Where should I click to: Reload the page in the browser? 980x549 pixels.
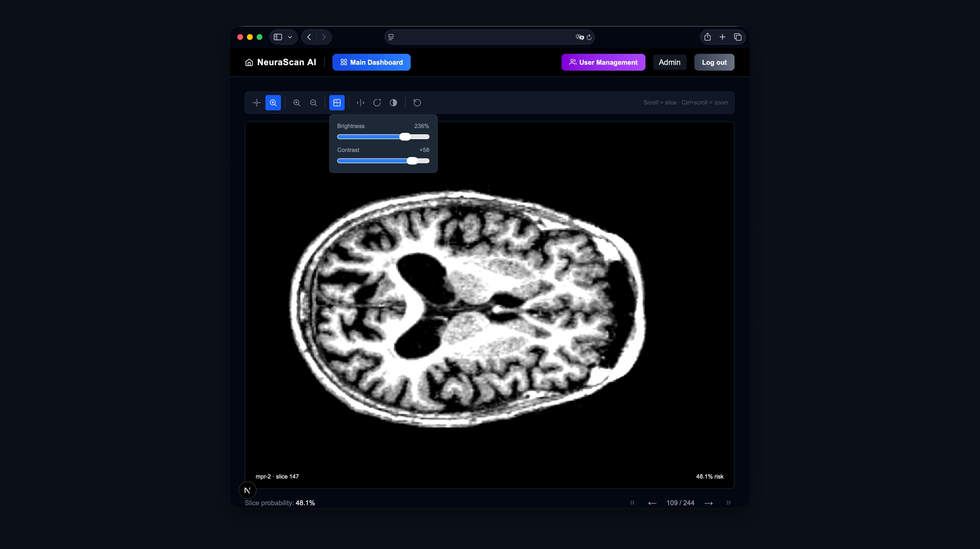pyautogui.click(x=589, y=37)
